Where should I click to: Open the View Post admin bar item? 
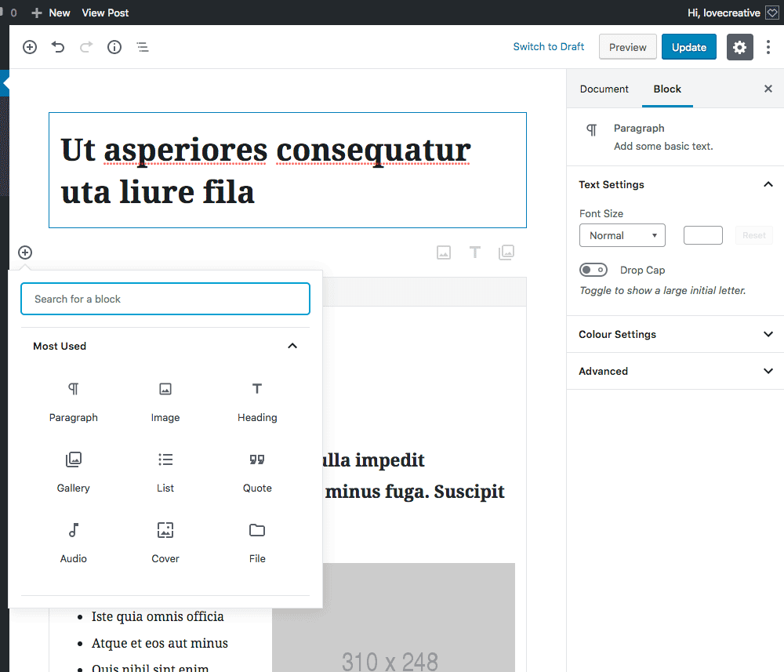105,13
